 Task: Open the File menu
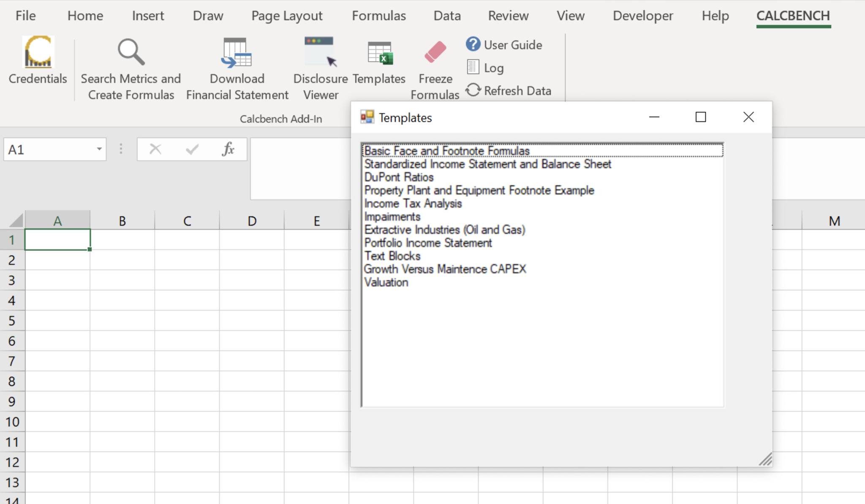pos(25,16)
